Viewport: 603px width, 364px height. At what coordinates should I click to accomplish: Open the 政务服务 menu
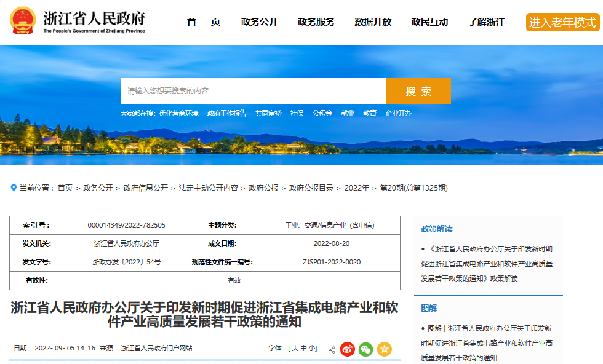click(x=316, y=22)
